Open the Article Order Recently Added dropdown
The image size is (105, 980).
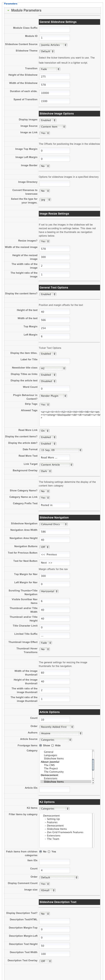56,727
